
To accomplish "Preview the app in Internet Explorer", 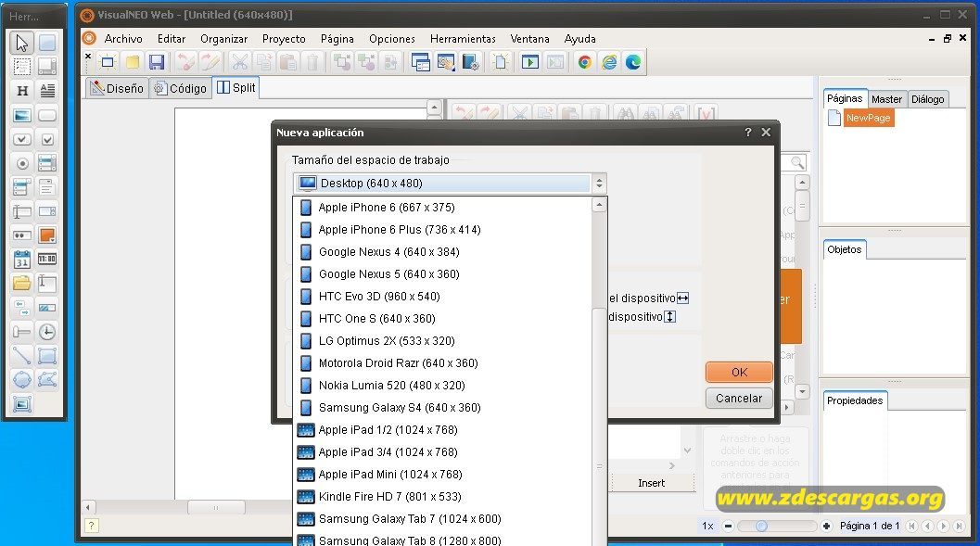I will 609,62.
